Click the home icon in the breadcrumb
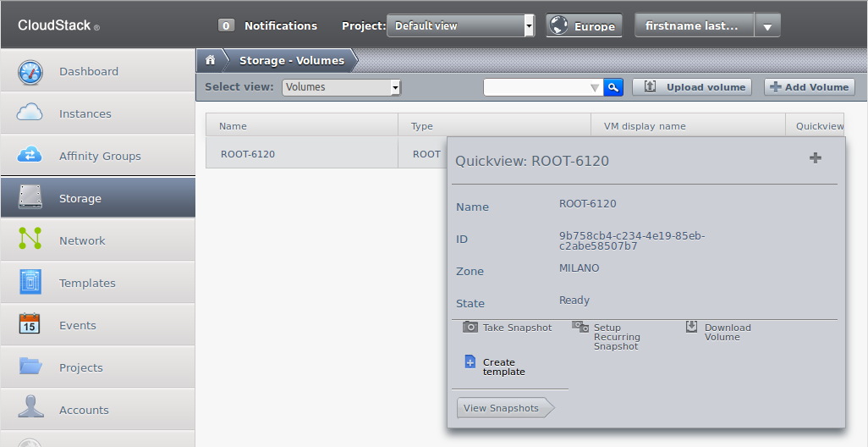This screenshot has height=447, width=868. [211, 60]
